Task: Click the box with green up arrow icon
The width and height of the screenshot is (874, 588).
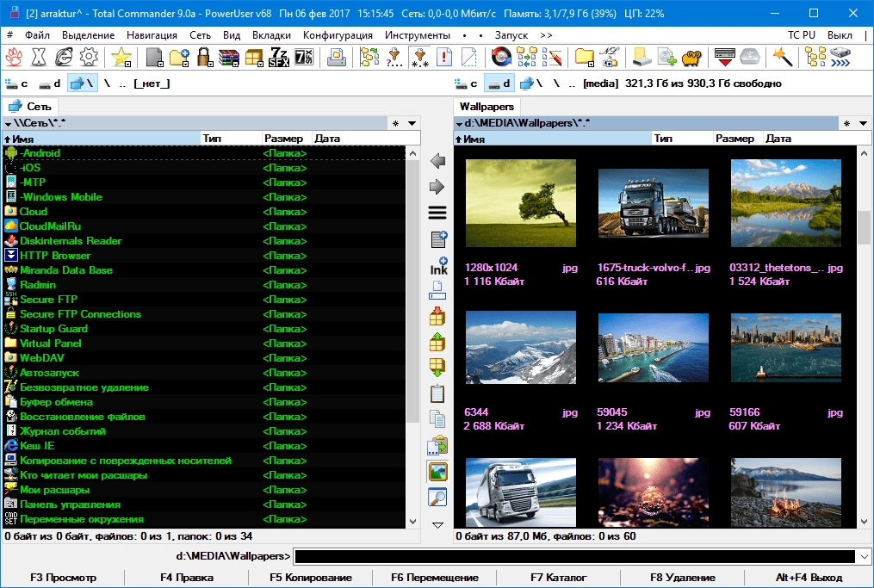Action: [437, 342]
